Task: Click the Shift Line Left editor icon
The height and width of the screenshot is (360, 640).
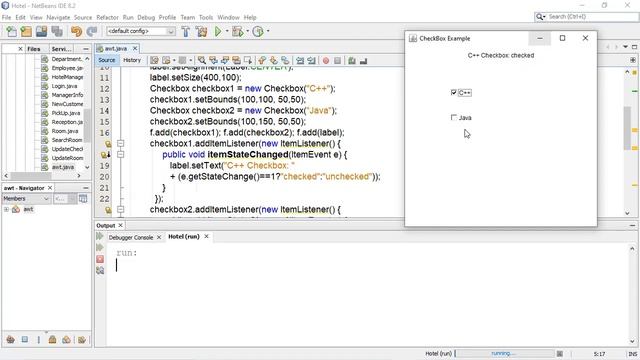Action: pyautogui.click(x=300, y=60)
